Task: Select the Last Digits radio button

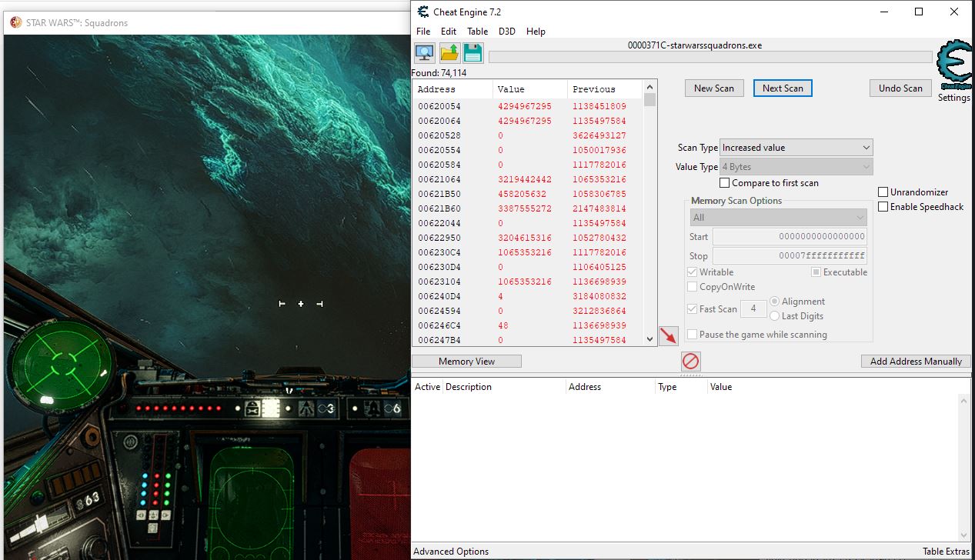Action: (x=775, y=316)
